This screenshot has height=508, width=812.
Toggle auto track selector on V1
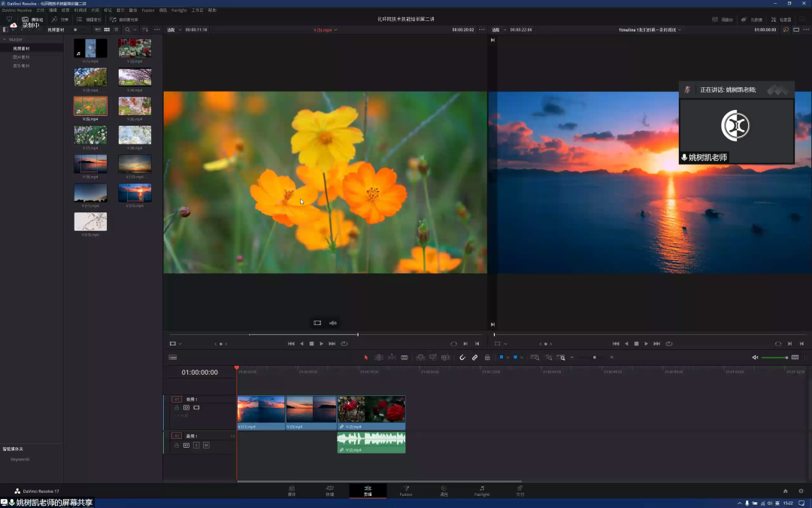(186, 407)
